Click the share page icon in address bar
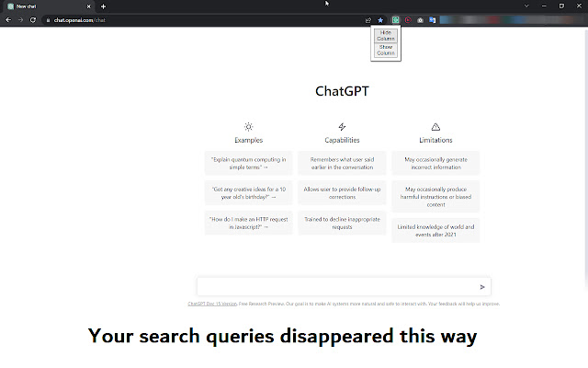This screenshot has height=368, width=588. click(x=367, y=19)
